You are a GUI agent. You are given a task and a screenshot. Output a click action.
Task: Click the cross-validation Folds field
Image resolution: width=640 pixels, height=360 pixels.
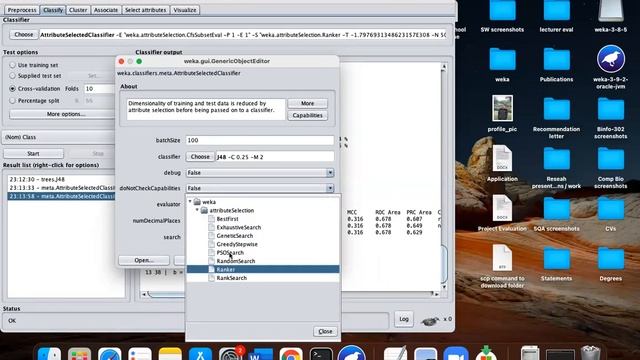click(99, 89)
